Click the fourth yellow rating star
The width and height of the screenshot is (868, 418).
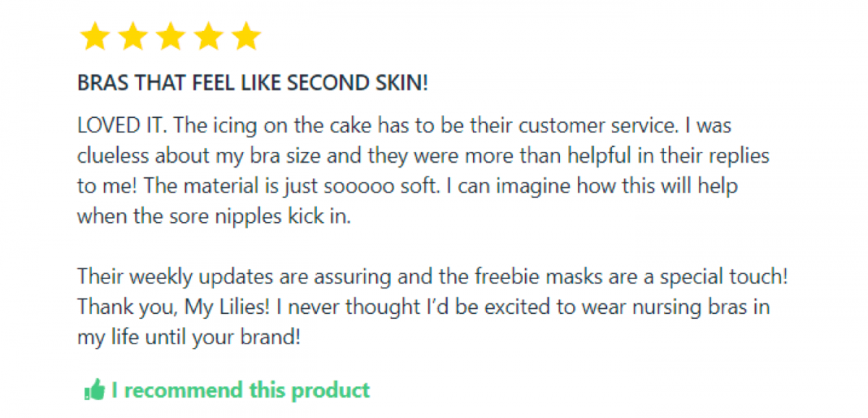click(209, 35)
